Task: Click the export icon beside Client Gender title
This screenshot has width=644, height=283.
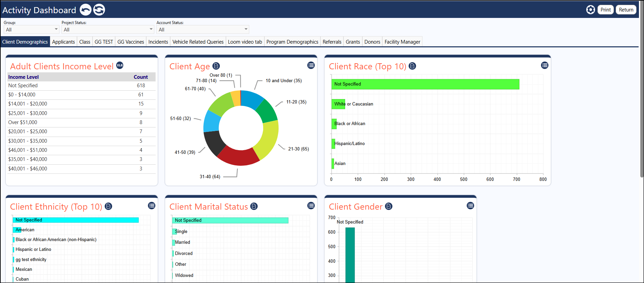Action: point(389,206)
